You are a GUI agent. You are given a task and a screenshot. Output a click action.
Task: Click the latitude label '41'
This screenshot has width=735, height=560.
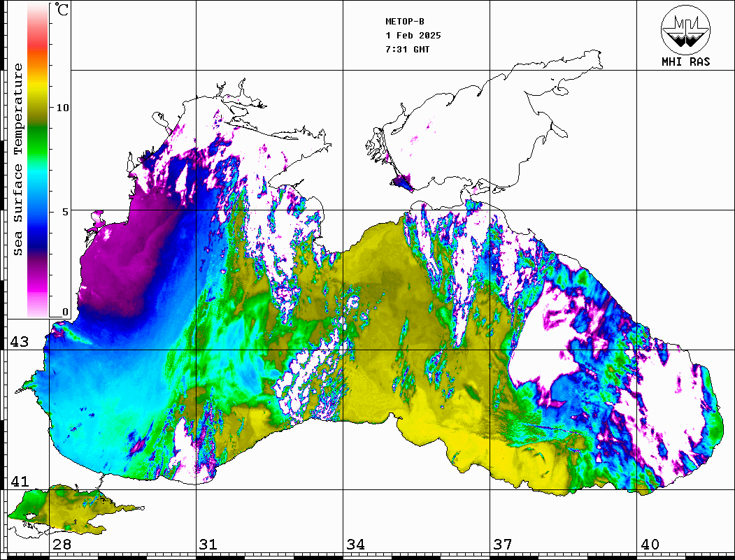(x=20, y=481)
